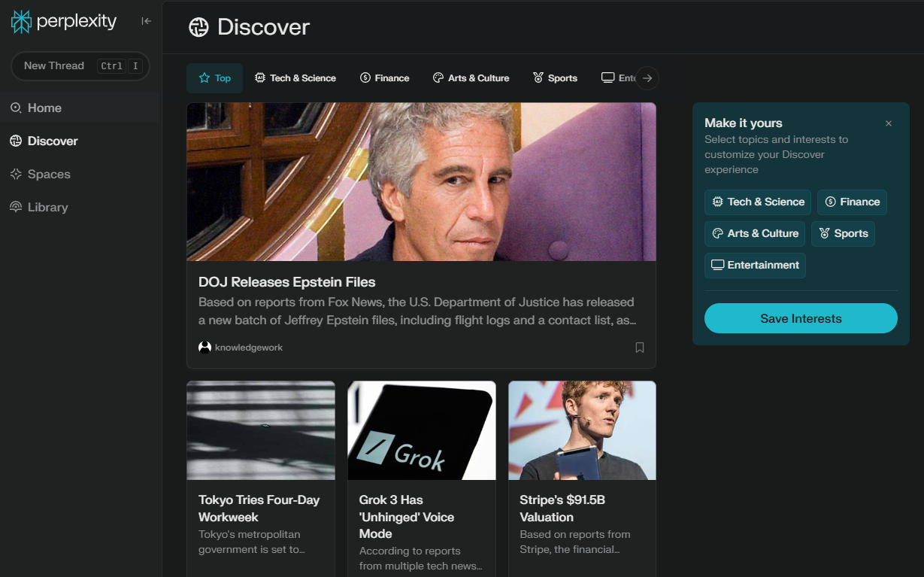This screenshot has width=924, height=577.
Task: Switch to the Arts & Culture tab
Action: 471,78
